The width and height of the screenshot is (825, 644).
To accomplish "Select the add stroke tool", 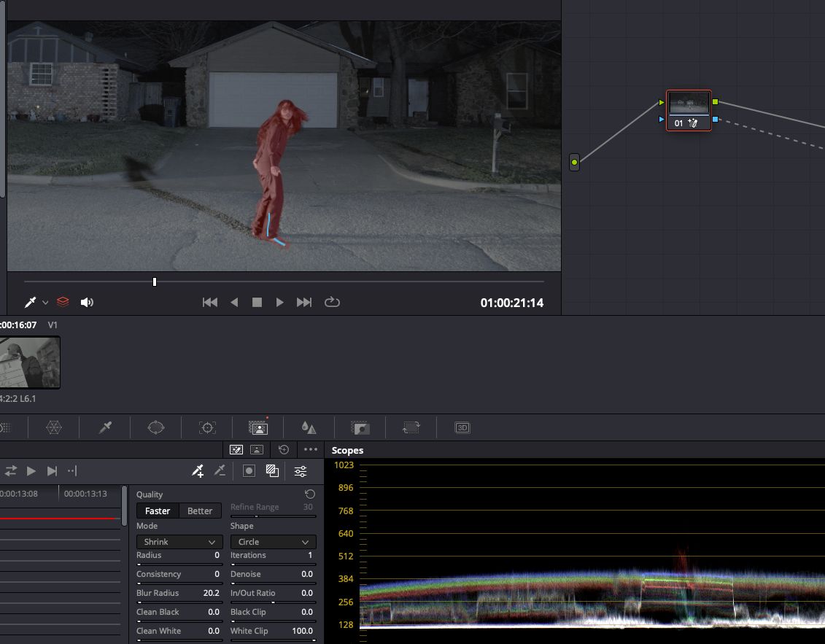I will pos(198,471).
